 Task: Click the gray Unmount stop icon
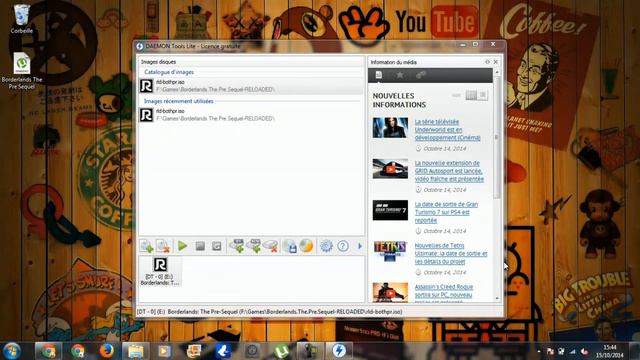click(200, 246)
